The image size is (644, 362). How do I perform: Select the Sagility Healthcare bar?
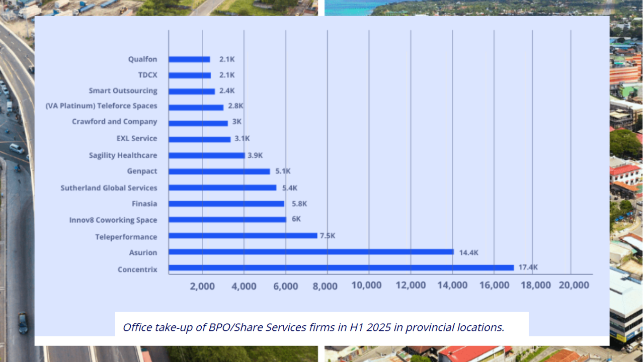[x=206, y=155]
